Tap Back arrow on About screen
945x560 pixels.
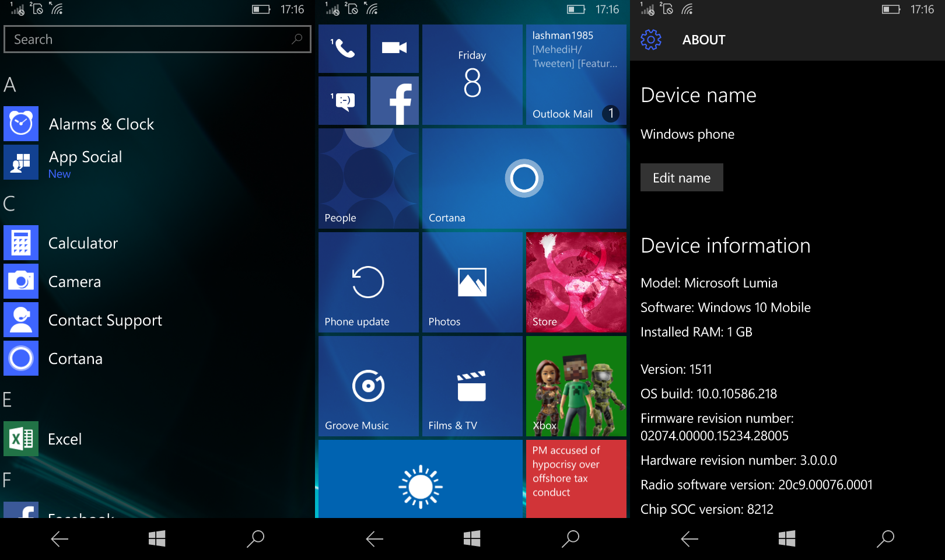pos(689,539)
